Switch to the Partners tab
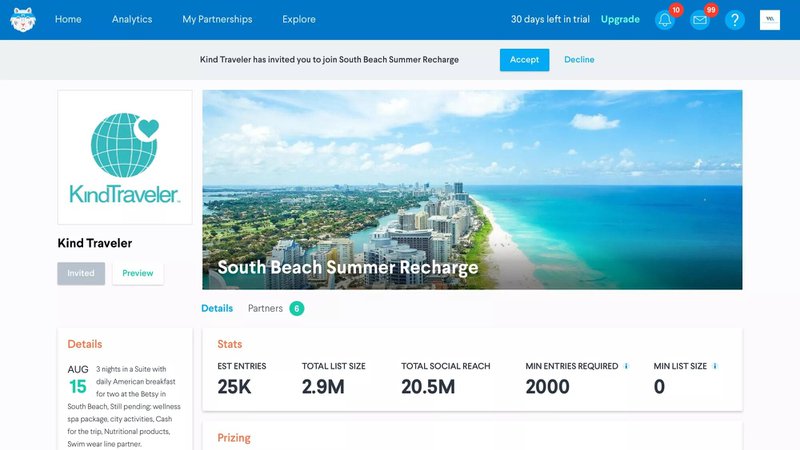This screenshot has width=800, height=450. (265, 308)
